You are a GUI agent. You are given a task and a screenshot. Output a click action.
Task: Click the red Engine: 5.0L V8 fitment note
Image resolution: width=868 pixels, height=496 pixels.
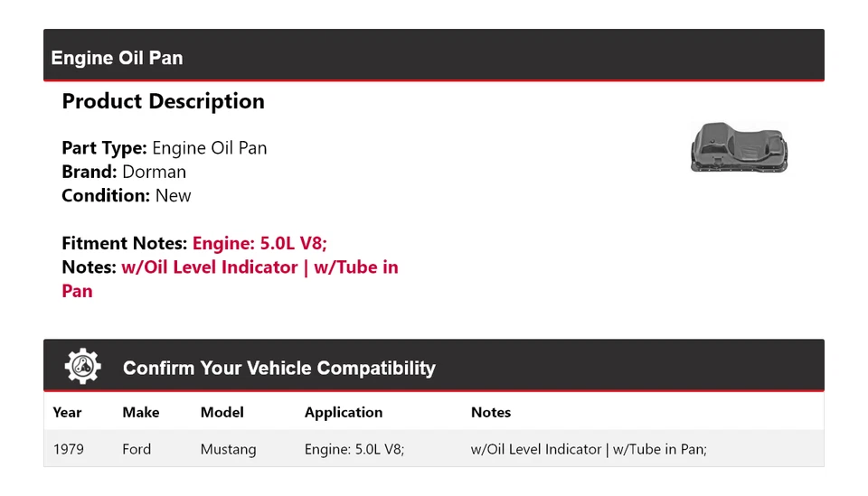tap(259, 243)
